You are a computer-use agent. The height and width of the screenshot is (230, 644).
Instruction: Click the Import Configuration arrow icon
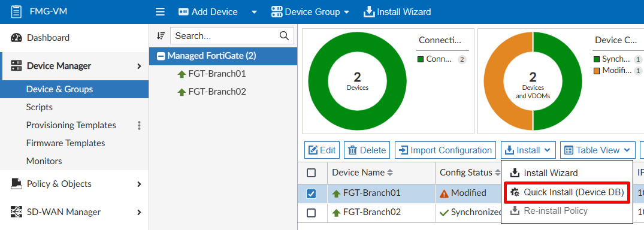pos(404,150)
